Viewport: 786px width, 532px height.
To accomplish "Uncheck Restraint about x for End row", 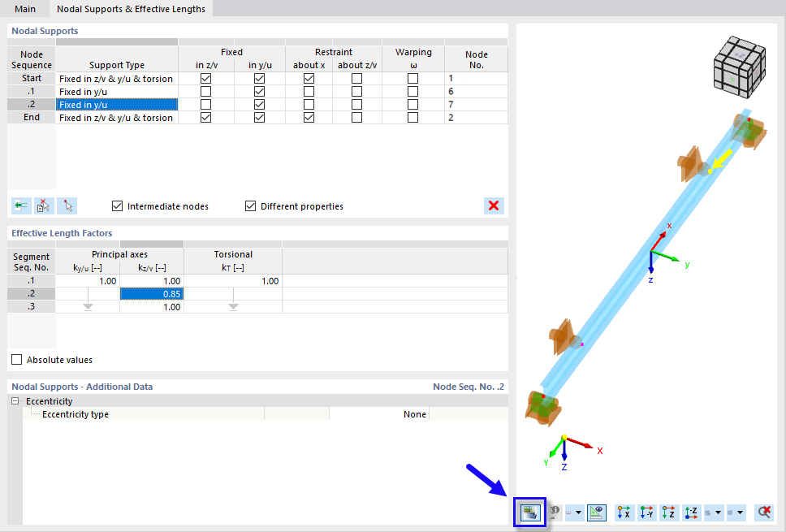I will pyautogui.click(x=309, y=117).
